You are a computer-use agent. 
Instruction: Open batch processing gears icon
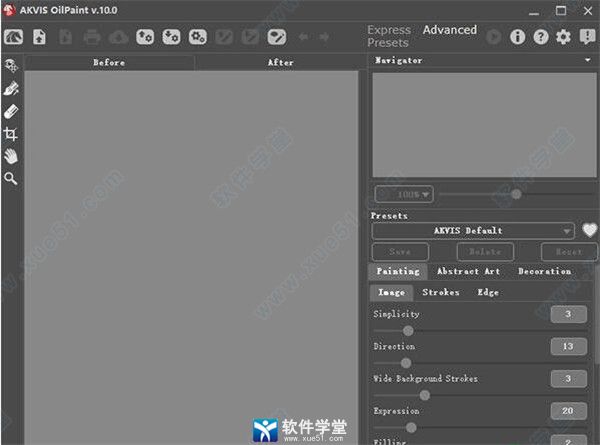pos(197,37)
